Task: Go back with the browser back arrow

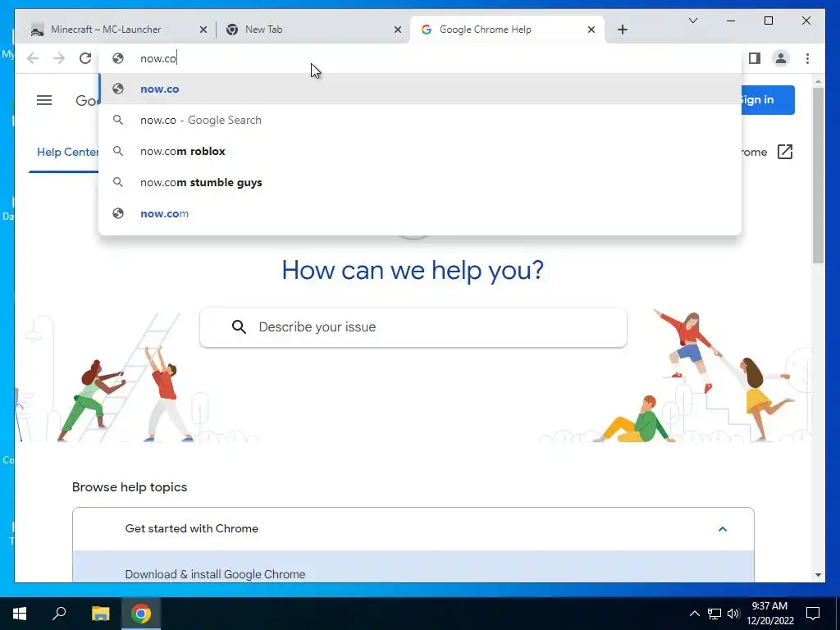Action: click(33, 58)
